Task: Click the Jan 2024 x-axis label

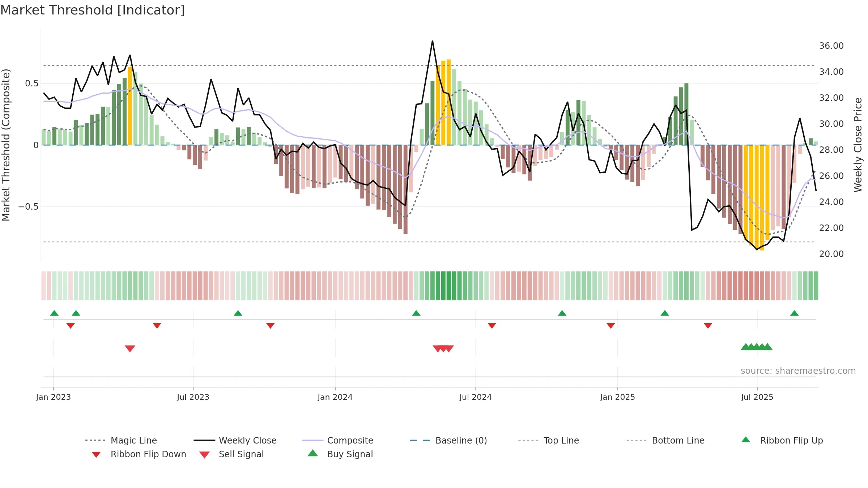Action: pos(335,397)
